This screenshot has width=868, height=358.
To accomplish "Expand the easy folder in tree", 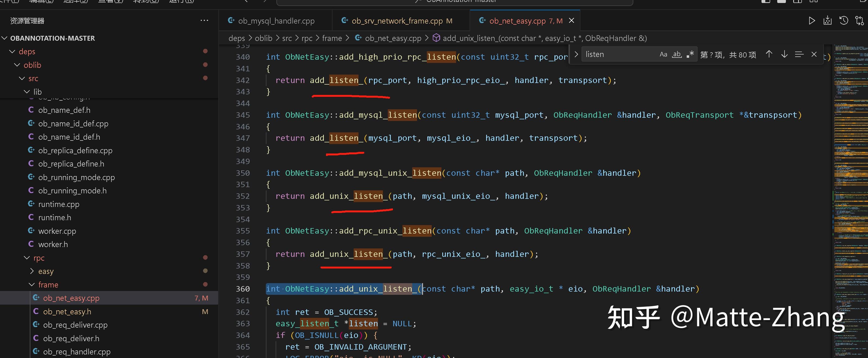I will tap(46, 271).
